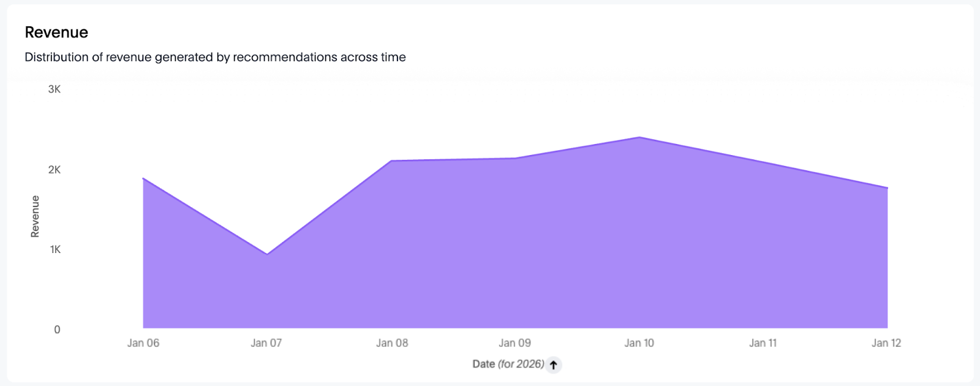Click the Jan 12 x-axis label
980x386 pixels.
coord(886,343)
